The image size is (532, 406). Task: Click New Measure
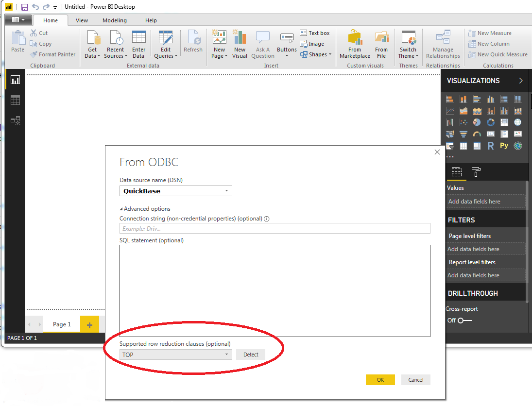pos(490,33)
